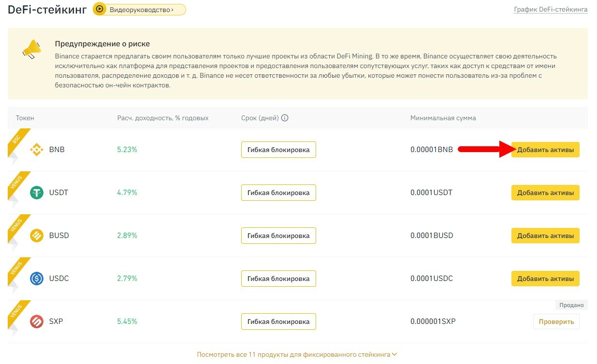Click the Токен column header
The image size is (597, 364).
25,118
